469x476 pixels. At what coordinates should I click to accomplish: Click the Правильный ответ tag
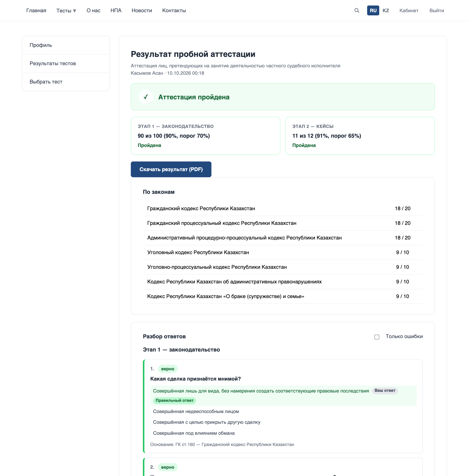(174, 401)
